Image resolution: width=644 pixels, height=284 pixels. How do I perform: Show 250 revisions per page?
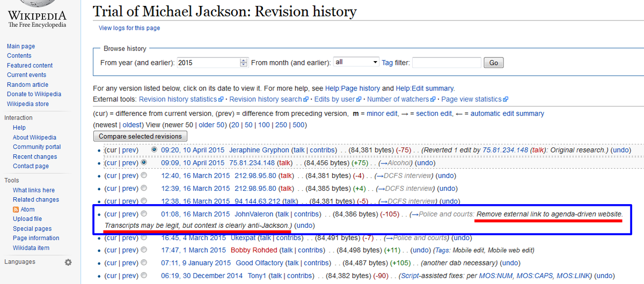[281, 125]
